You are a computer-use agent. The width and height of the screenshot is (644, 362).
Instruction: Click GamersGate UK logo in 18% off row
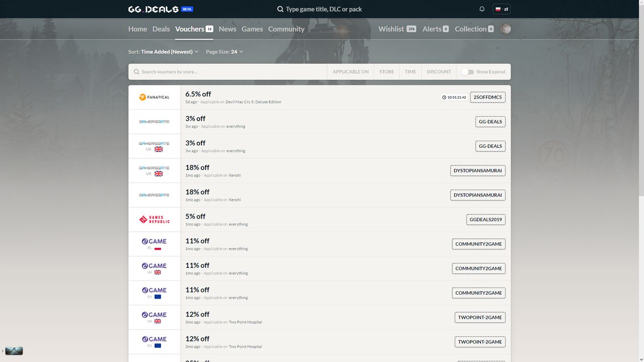click(154, 170)
